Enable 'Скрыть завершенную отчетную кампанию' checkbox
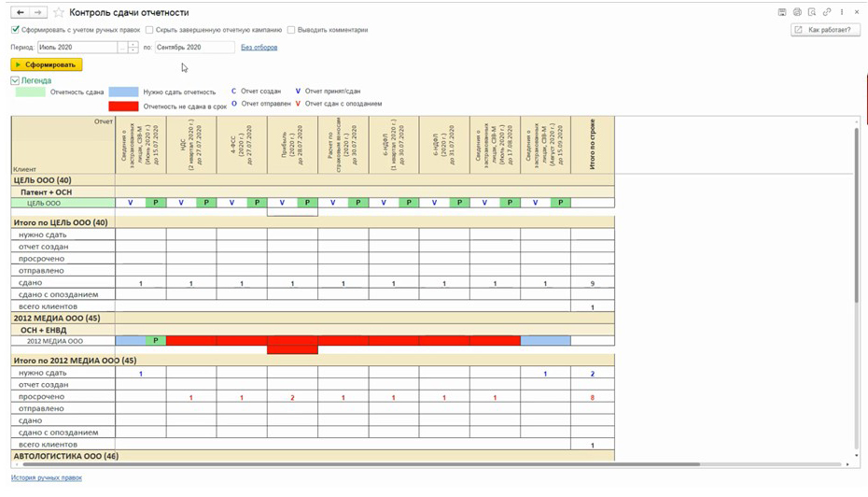This screenshot has width=868, height=497. (x=148, y=30)
